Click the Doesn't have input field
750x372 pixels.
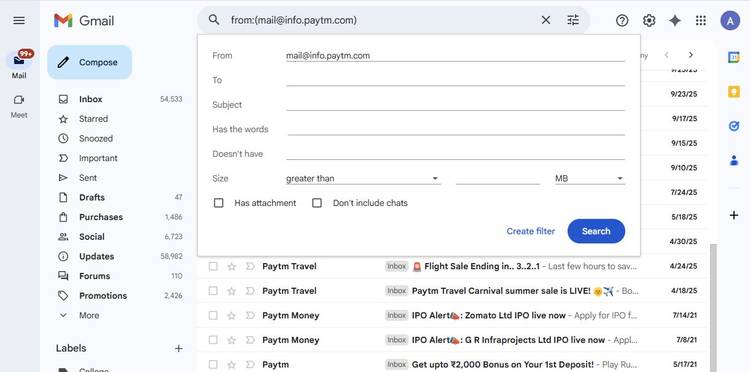tap(455, 153)
